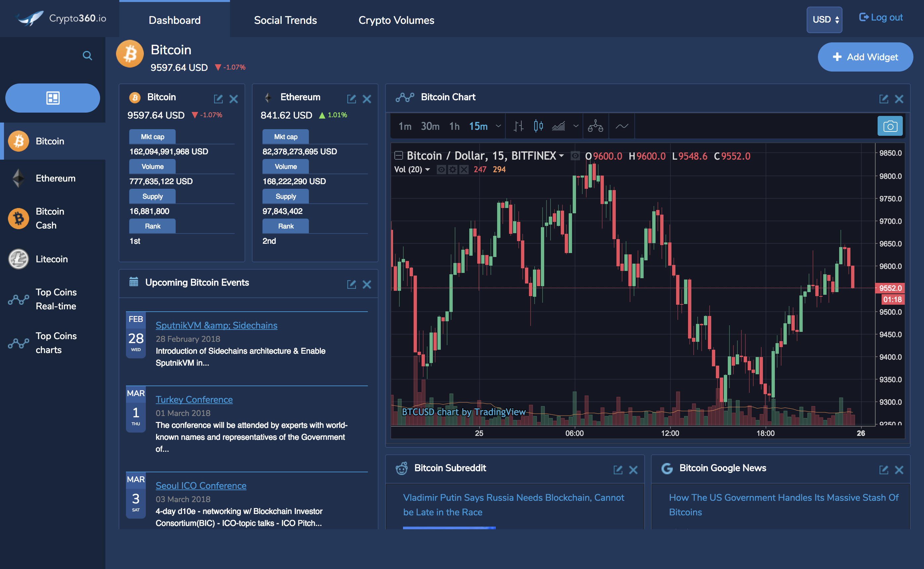Edit the Upcoming Bitcoin Events widget
This screenshot has width=924, height=569.
(x=352, y=284)
